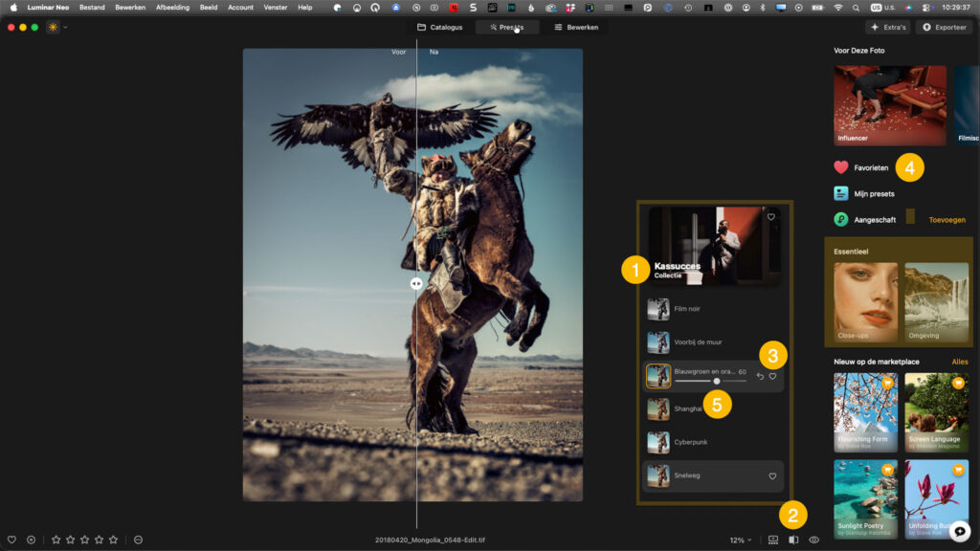The width and height of the screenshot is (980, 551).
Task: Apply the Cyberpunk preset
Action: (713, 442)
